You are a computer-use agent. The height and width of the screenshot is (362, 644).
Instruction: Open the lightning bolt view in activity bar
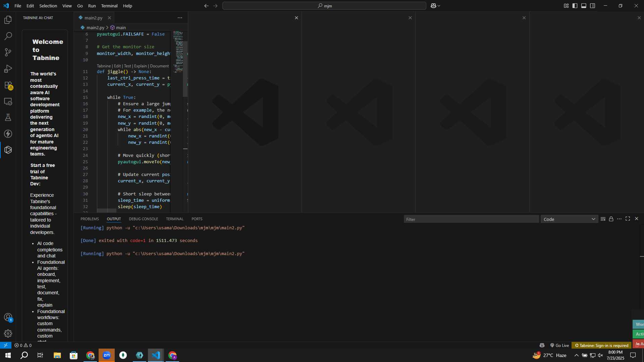pyautogui.click(x=8, y=134)
